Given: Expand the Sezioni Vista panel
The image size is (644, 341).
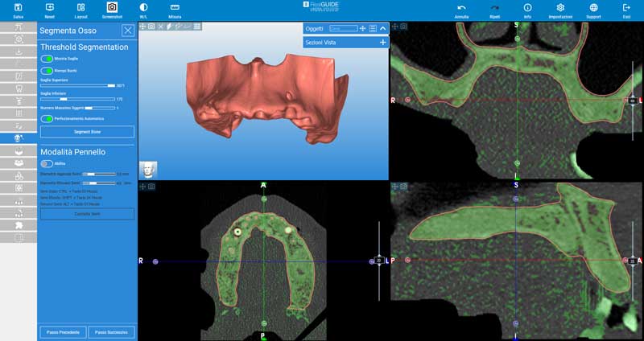Looking at the screenshot, I should pyautogui.click(x=383, y=42).
